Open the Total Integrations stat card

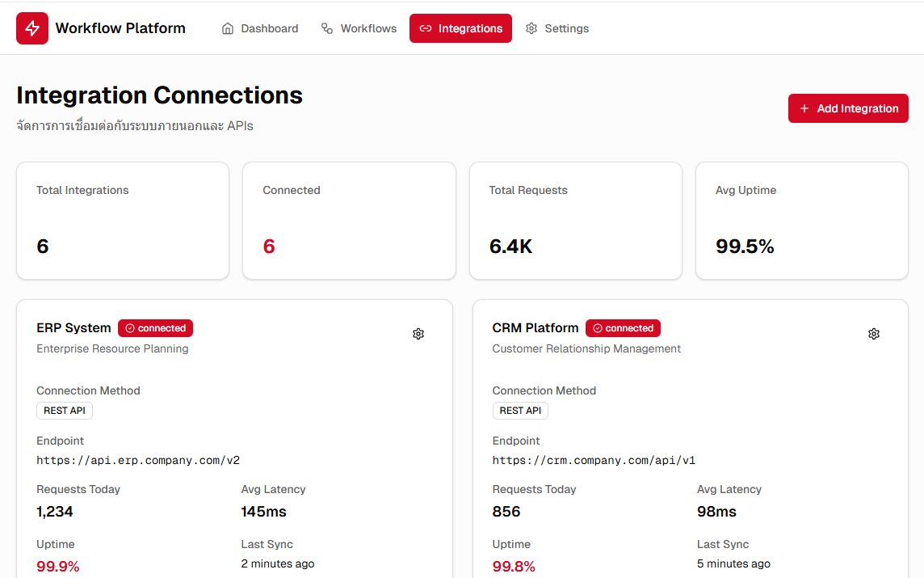[123, 221]
